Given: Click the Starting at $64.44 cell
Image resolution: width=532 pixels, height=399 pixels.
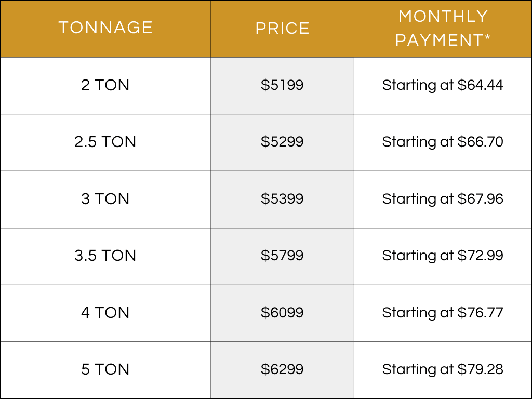Looking at the screenshot, I should coord(443,85).
